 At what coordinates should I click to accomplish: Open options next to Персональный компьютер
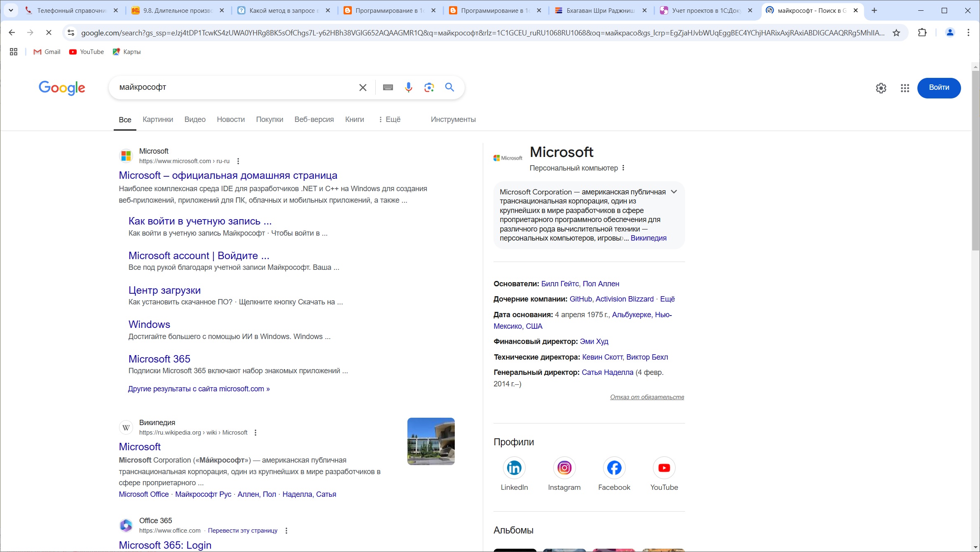(x=623, y=168)
